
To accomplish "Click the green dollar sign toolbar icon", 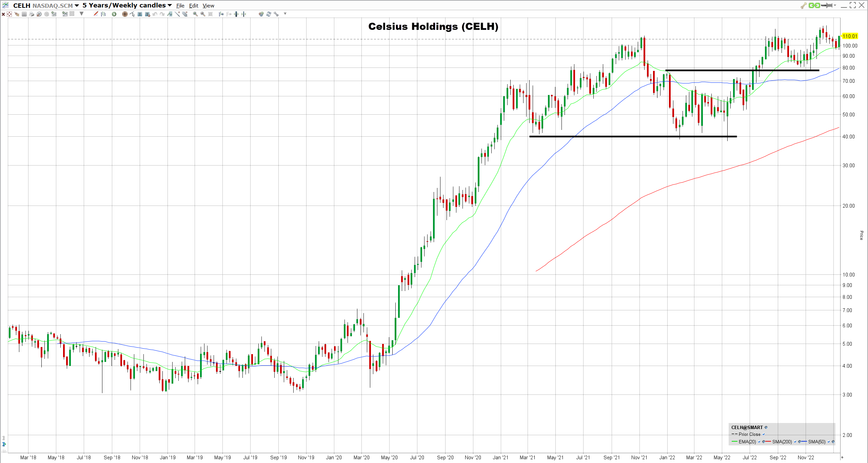I will [114, 14].
